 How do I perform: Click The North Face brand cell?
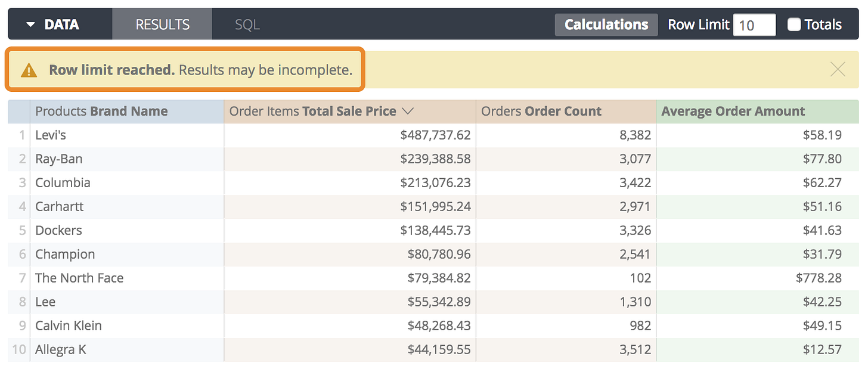127,278
